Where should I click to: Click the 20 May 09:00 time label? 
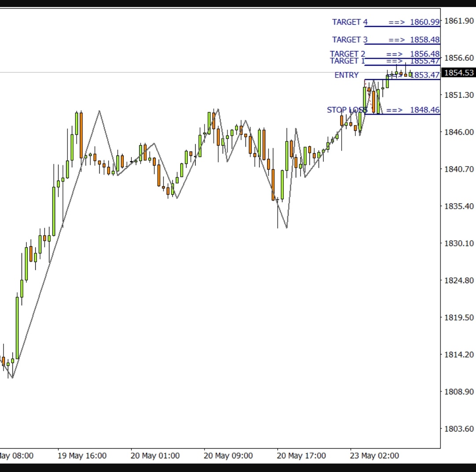(228, 456)
